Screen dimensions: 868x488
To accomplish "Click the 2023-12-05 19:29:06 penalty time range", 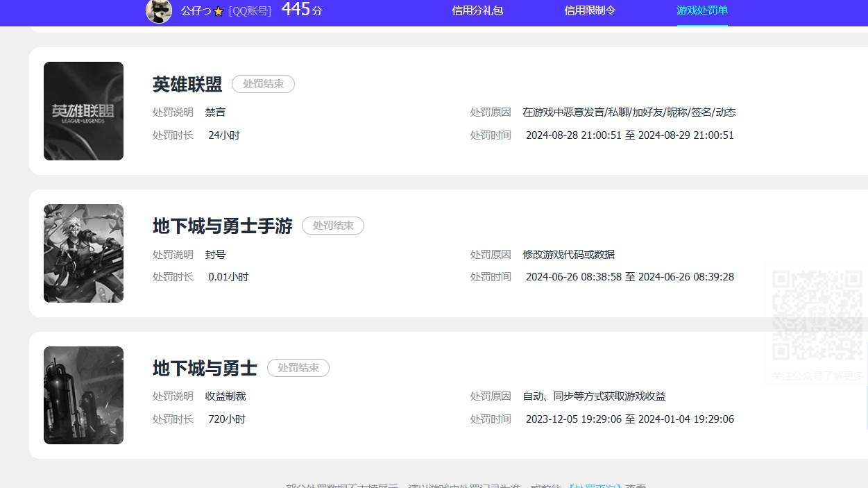I will pos(629,419).
